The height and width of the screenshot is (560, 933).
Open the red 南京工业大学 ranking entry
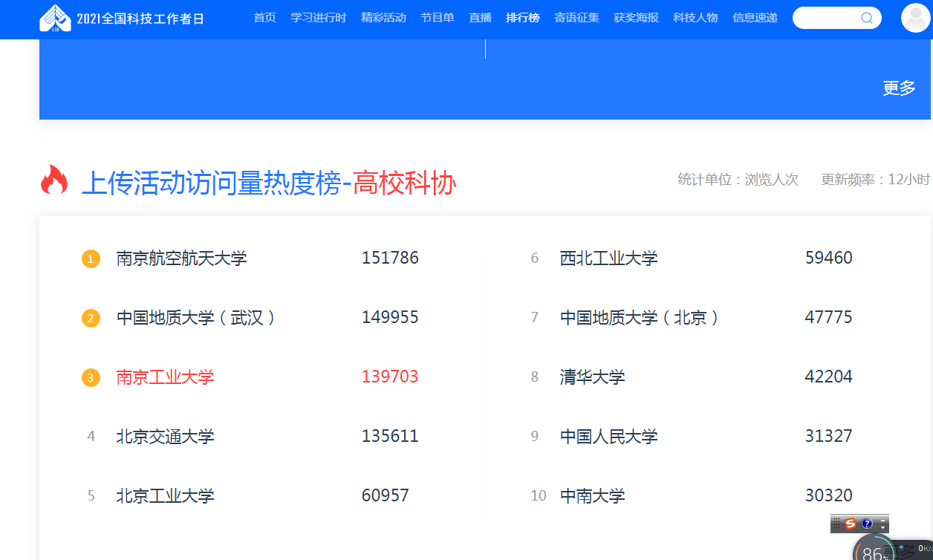[x=165, y=377]
